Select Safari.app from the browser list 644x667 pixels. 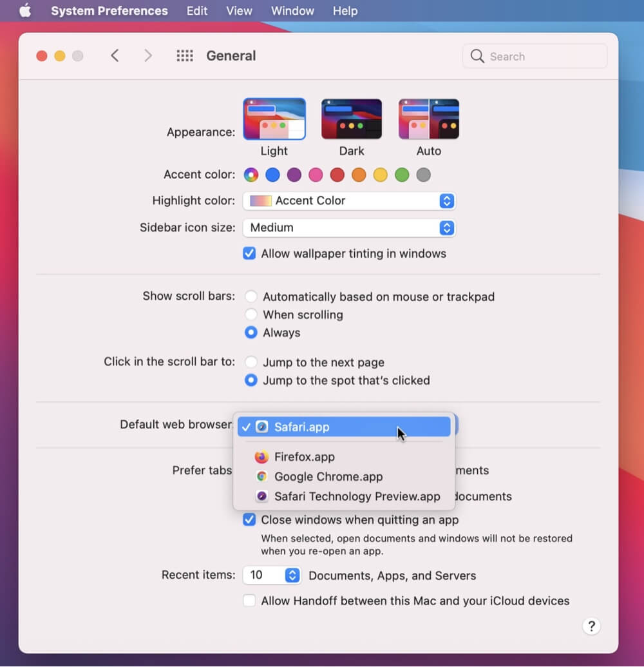tap(301, 427)
